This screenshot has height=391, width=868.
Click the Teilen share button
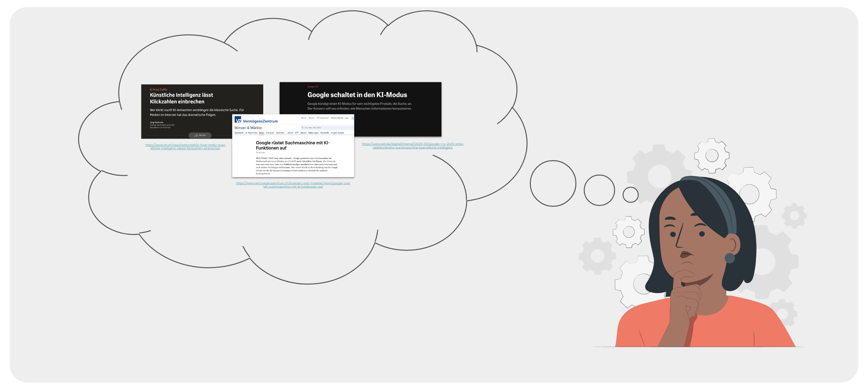[x=200, y=136]
